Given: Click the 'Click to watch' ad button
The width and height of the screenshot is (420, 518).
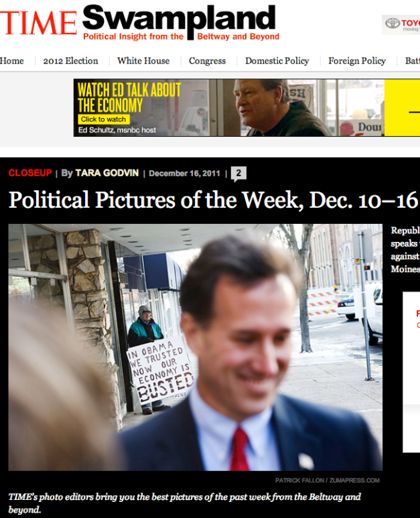Looking at the screenshot, I should [x=104, y=119].
